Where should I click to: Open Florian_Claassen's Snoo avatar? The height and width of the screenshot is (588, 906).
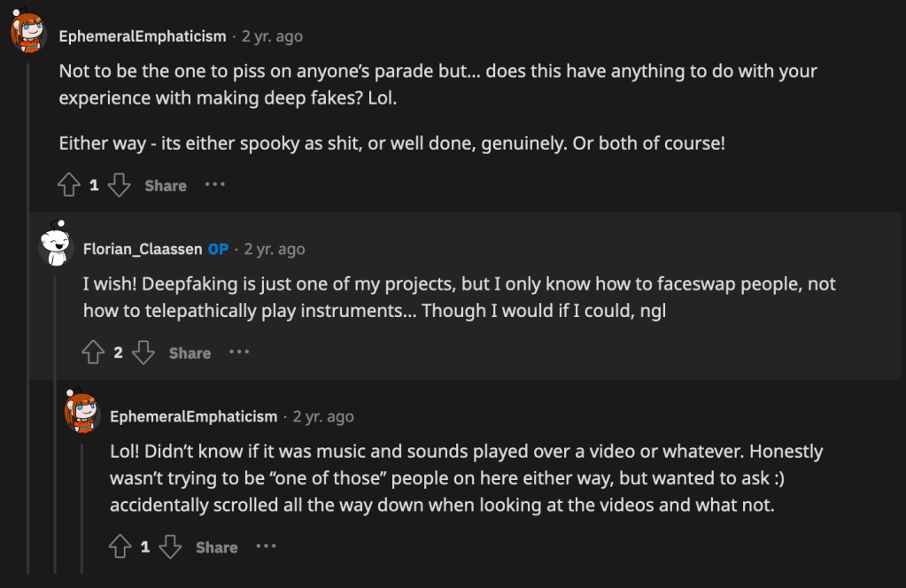point(55,244)
